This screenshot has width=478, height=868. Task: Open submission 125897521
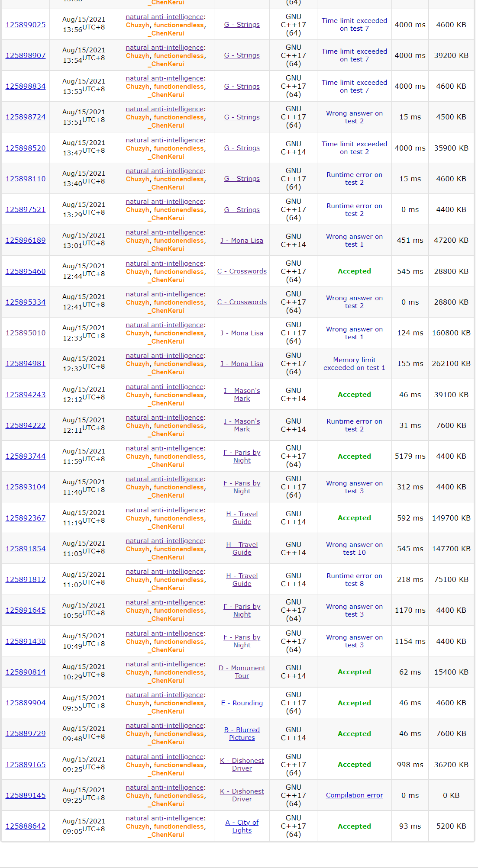(x=26, y=209)
